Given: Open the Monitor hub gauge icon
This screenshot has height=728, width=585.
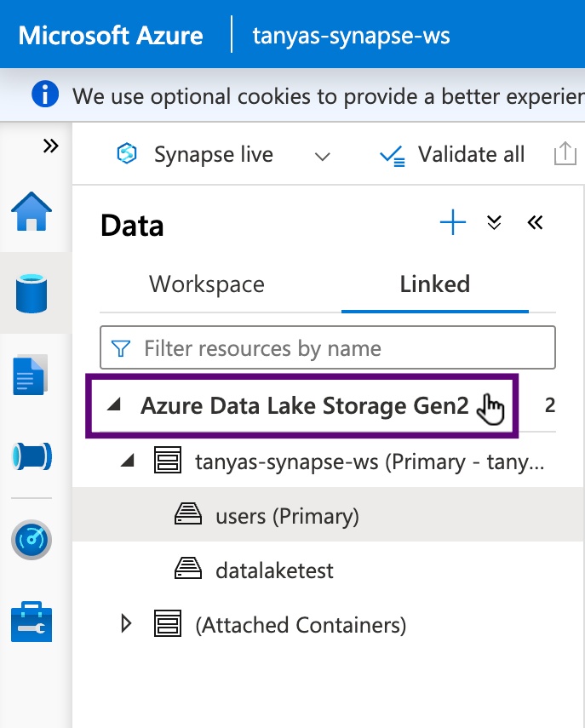Looking at the screenshot, I should 32,540.
